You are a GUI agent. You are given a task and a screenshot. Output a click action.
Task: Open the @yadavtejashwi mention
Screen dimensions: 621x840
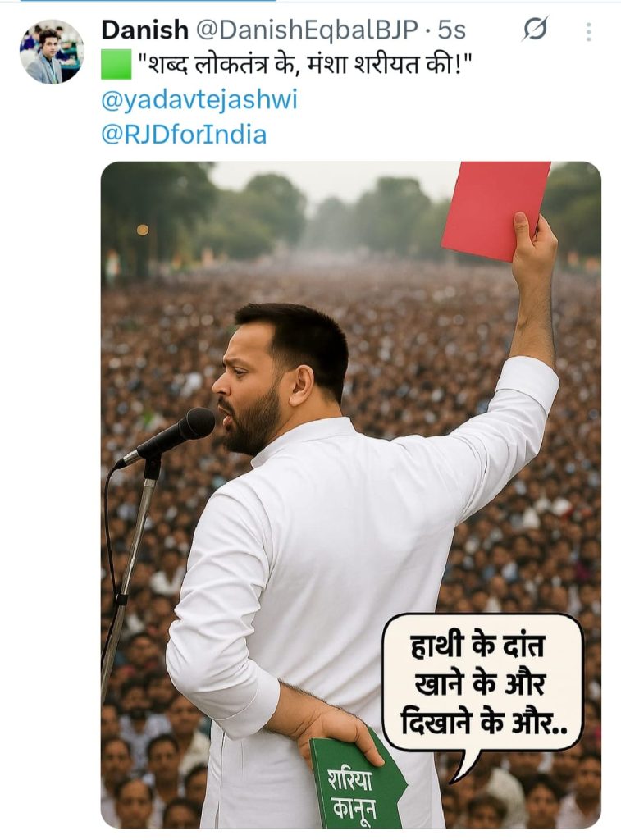click(199, 99)
